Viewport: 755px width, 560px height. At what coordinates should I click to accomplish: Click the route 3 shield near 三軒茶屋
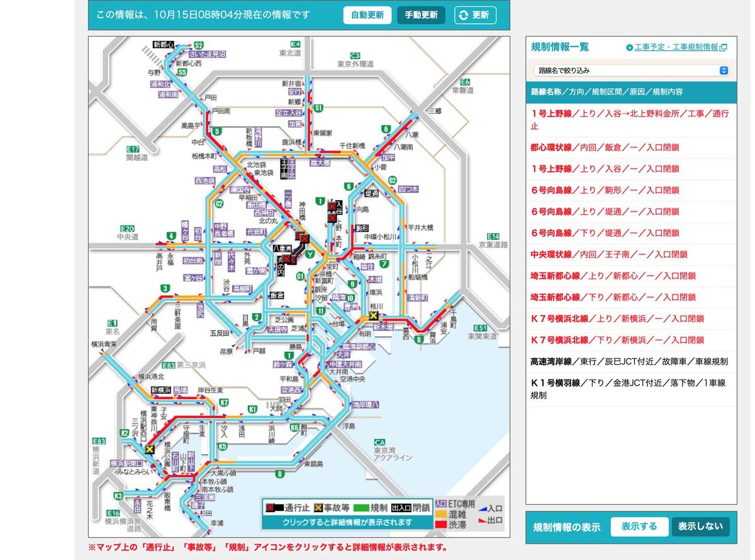(x=165, y=288)
